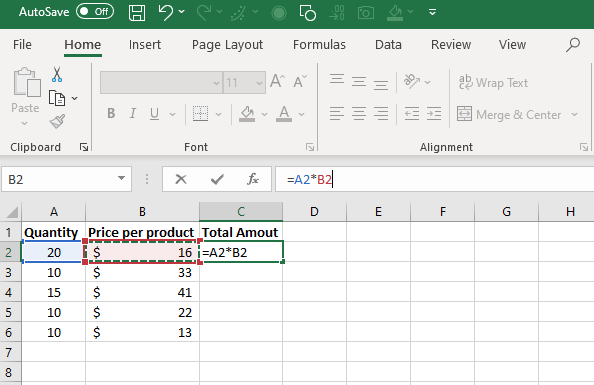Click the Format Painter brush icon
Image resolution: width=594 pixels, height=385 pixels.
57,121
